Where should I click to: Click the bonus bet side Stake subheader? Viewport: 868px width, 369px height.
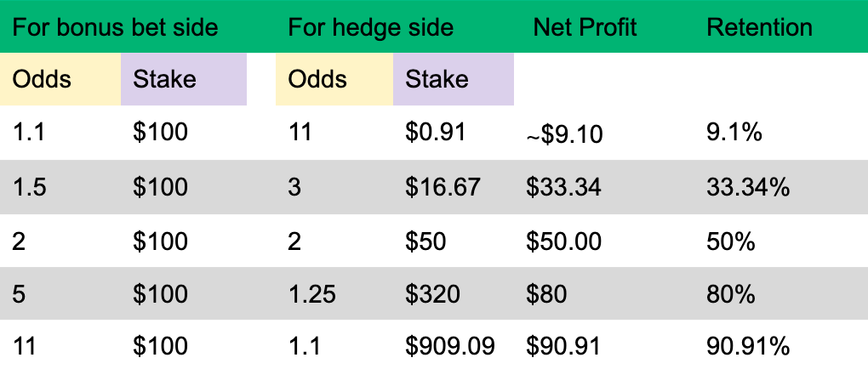tap(164, 79)
